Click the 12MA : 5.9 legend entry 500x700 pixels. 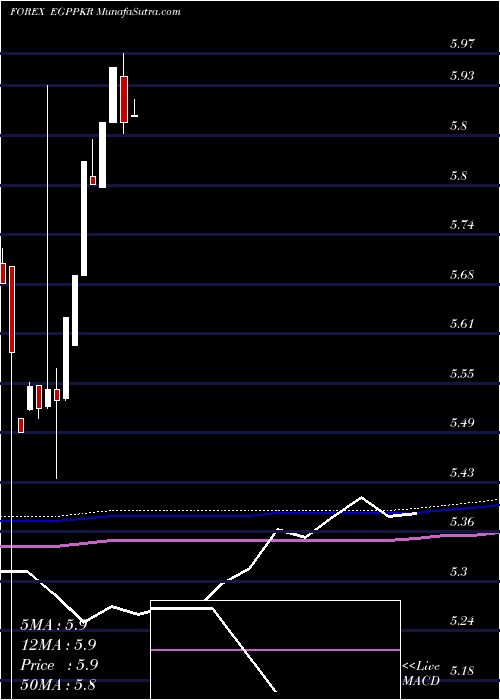(x=59, y=645)
